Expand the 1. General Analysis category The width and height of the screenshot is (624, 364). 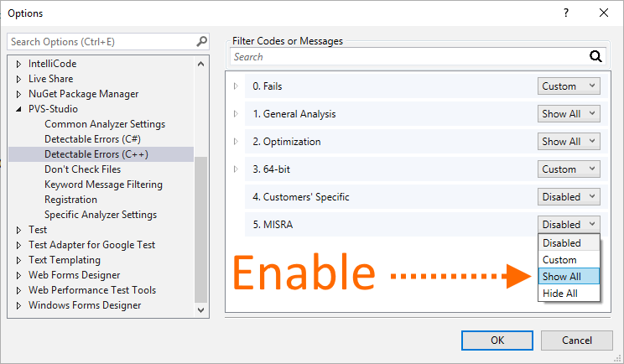tap(236, 114)
